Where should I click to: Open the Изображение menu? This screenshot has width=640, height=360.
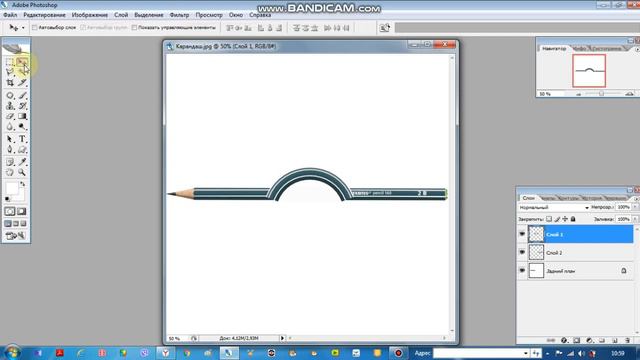[90, 15]
